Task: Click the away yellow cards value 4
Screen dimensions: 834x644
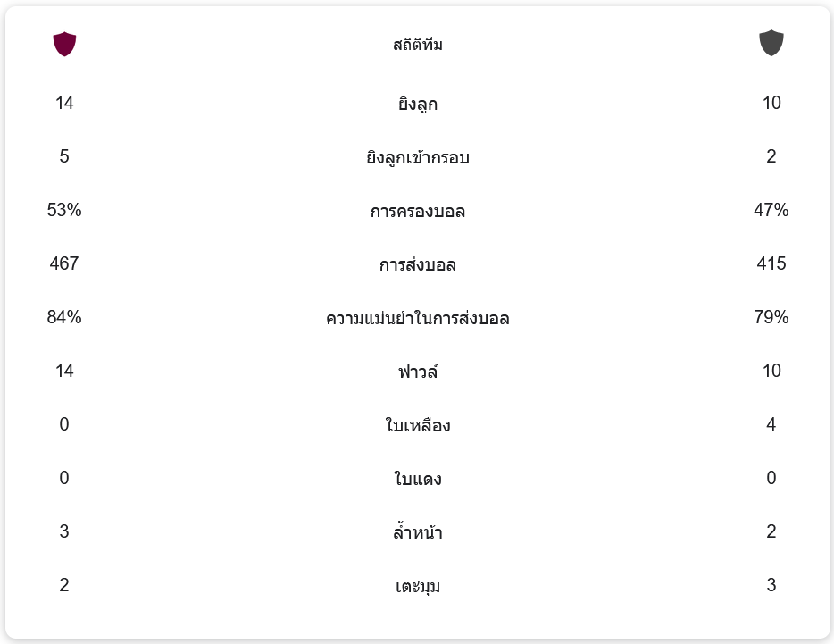Action: coord(771,424)
